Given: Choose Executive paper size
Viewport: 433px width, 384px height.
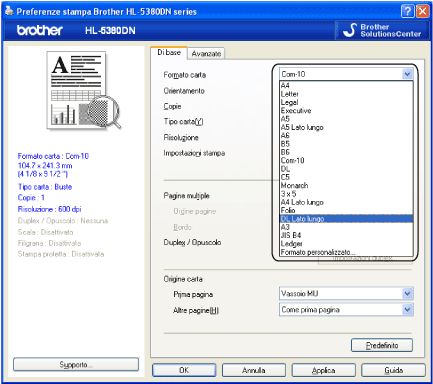Looking at the screenshot, I should [x=346, y=110].
